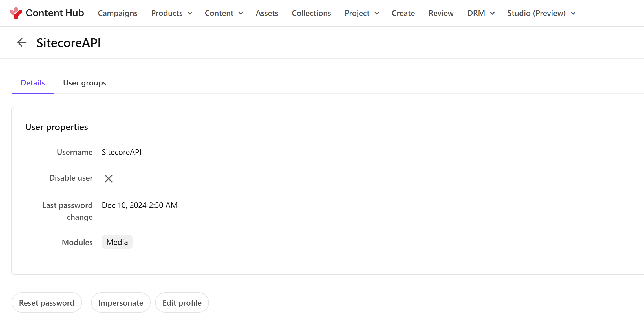
Task: Select the Details tab
Action: [33, 83]
